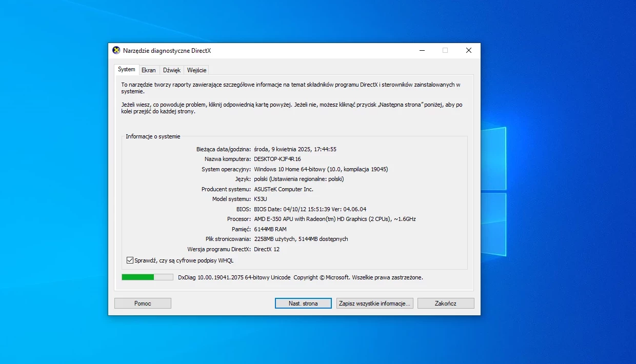This screenshot has width=636, height=364.
Task: Click the Producent systemu label
Action: click(x=226, y=189)
